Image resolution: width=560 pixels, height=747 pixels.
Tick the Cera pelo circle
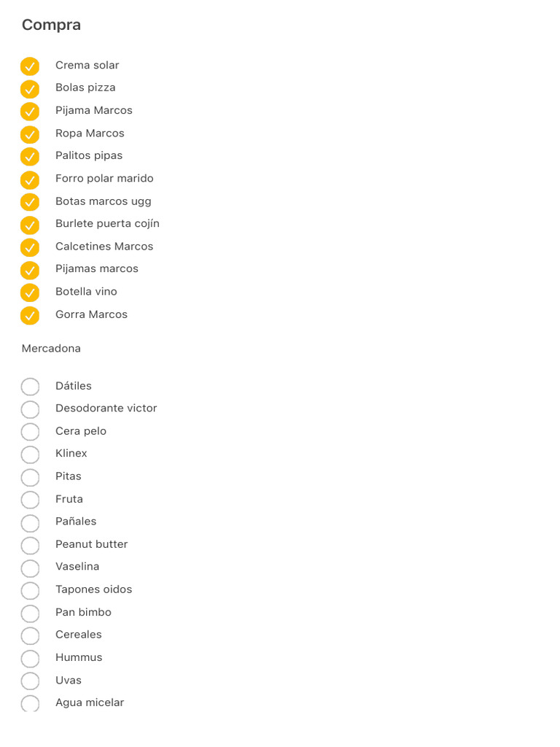pos(30,432)
